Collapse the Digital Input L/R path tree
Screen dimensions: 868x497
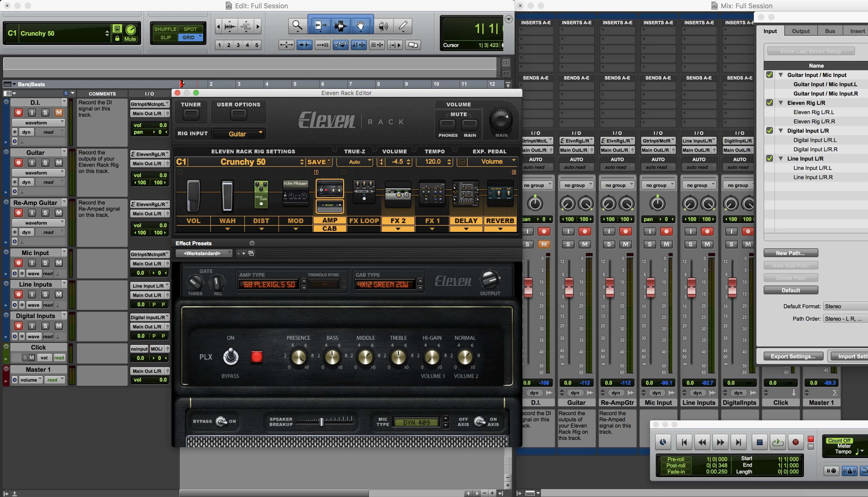click(x=781, y=130)
